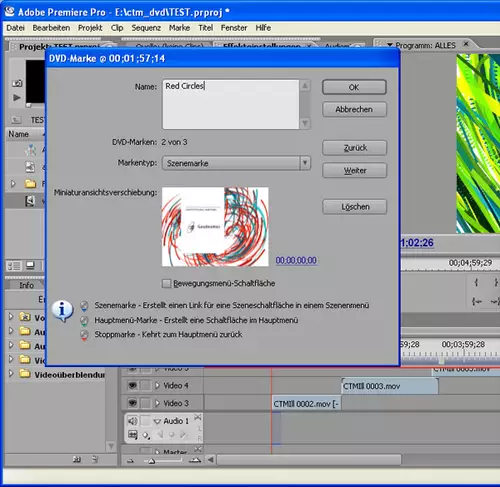
Task: Expand the Videoüberblendungen folder
Action: click(x=11, y=373)
